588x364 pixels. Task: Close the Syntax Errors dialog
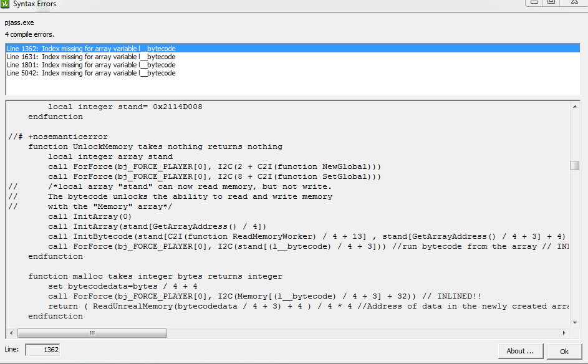[574, 2]
